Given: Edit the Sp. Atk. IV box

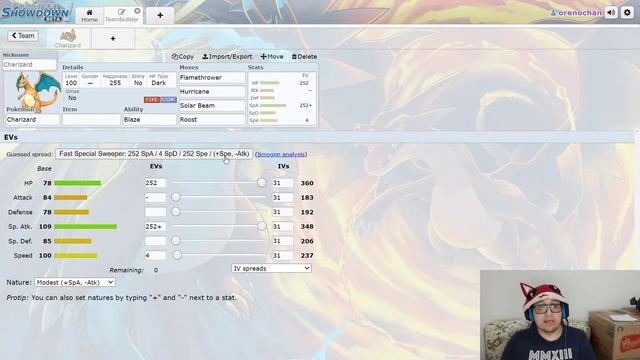Looking at the screenshot, I should pyautogui.click(x=283, y=227).
